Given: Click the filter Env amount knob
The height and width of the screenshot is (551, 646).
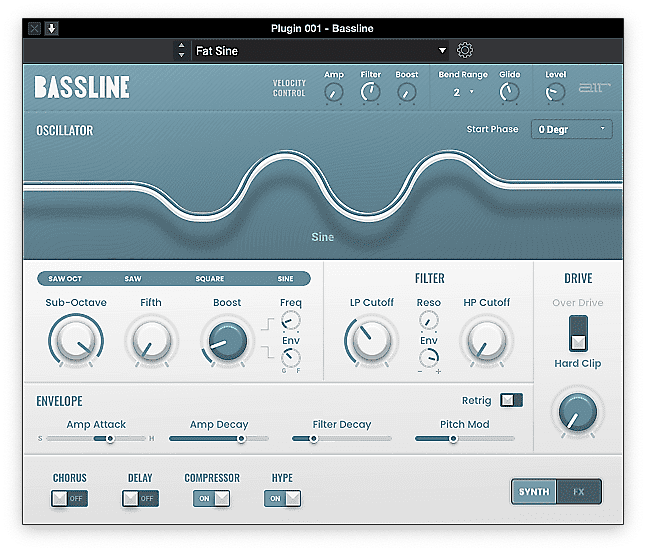Looking at the screenshot, I should (x=428, y=357).
